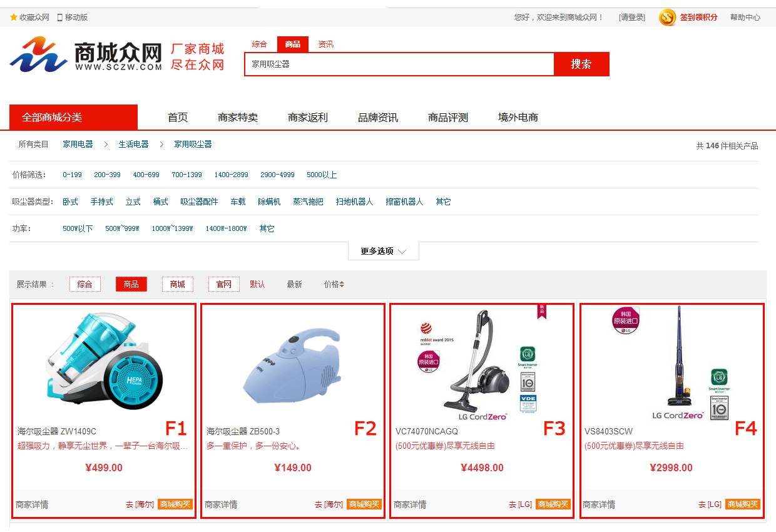This screenshot has width=776, height=532.
Task: Click the 家用吸尘器 breadcrumb link
Action: point(193,144)
